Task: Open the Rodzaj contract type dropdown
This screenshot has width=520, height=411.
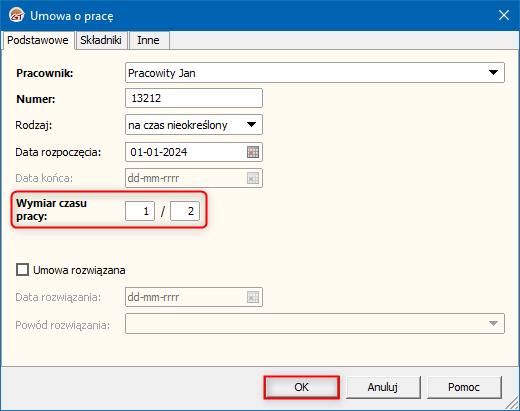Action: coord(251,125)
